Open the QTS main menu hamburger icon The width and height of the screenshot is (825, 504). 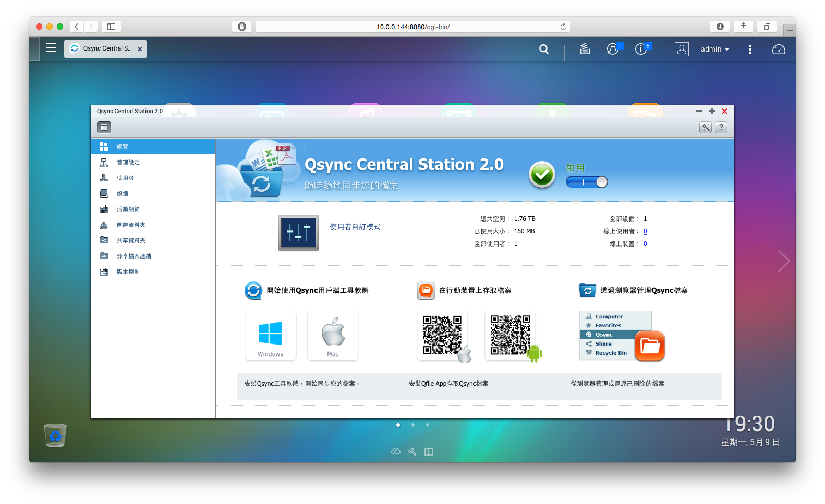51,48
